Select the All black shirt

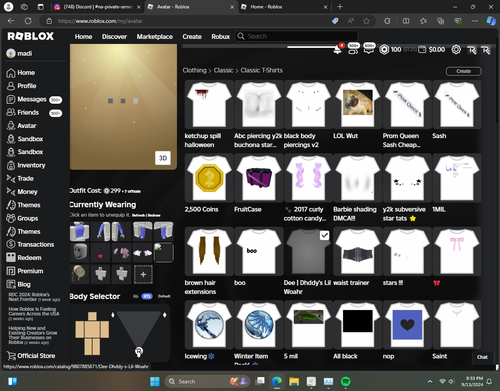click(358, 325)
